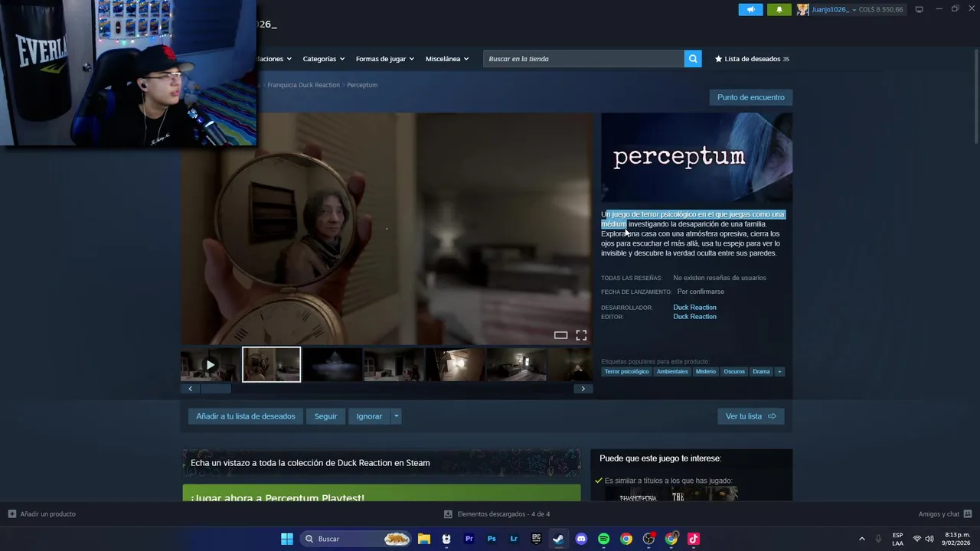Open Discord from the taskbar
The image size is (980, 551).
coord(581,539)
